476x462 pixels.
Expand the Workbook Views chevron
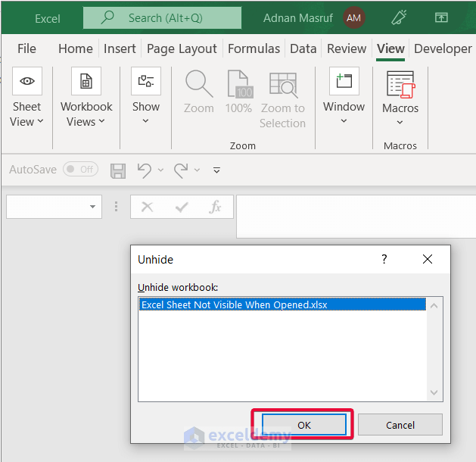point(101,121)
